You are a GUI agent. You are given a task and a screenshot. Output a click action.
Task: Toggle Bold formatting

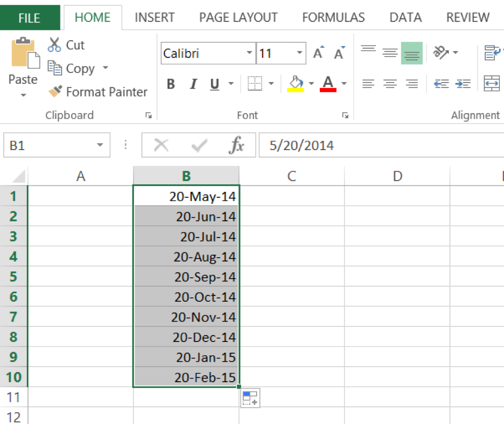pos(171,84)
